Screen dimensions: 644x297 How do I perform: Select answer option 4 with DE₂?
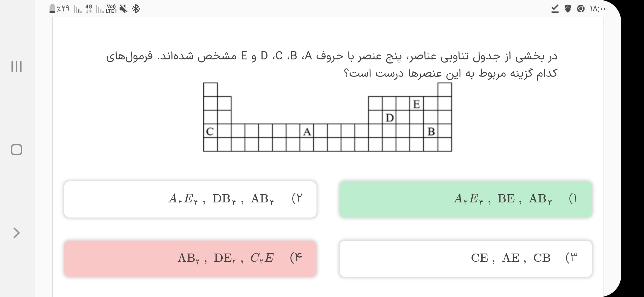[190, 259]
